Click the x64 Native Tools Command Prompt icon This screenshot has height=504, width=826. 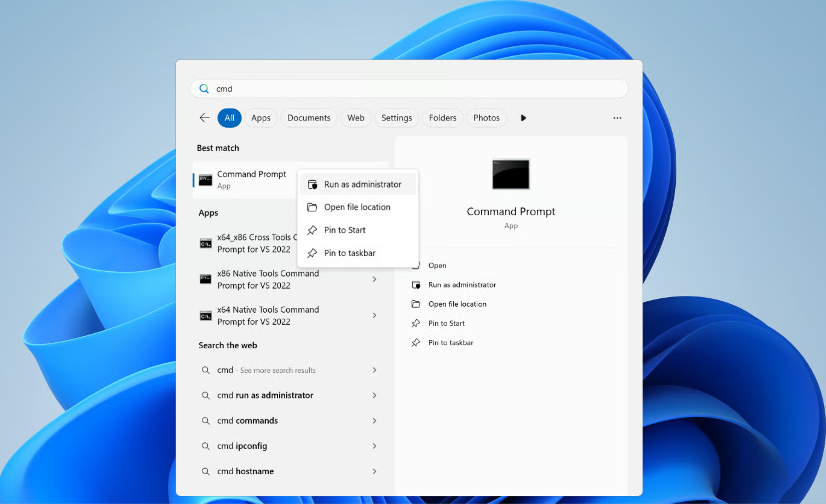click(x=205, y=316)
